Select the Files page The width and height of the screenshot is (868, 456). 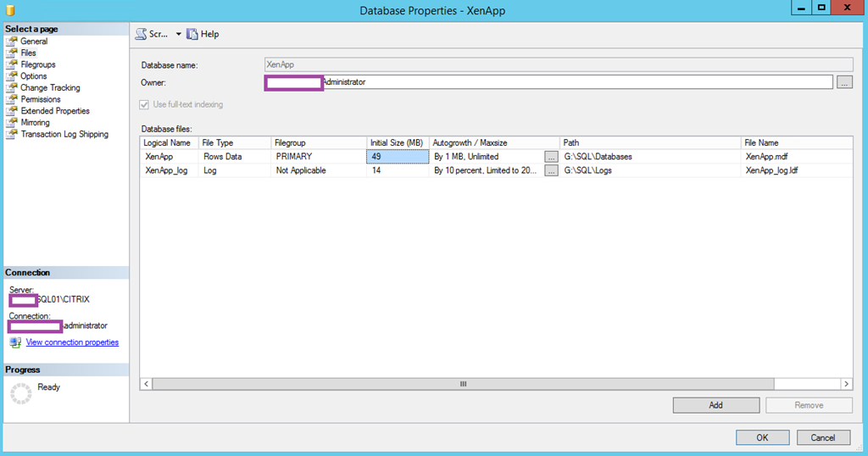click(28, 53)
